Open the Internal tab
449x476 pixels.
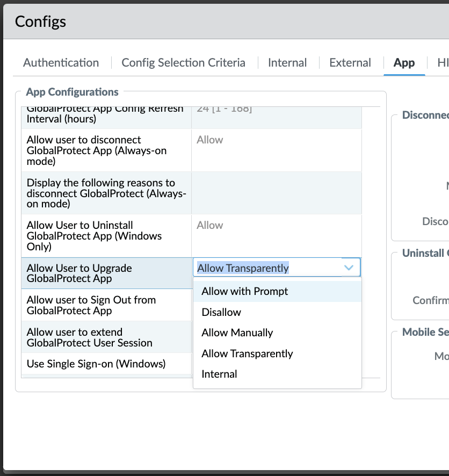pyautogui.click(x=287, y=62)
